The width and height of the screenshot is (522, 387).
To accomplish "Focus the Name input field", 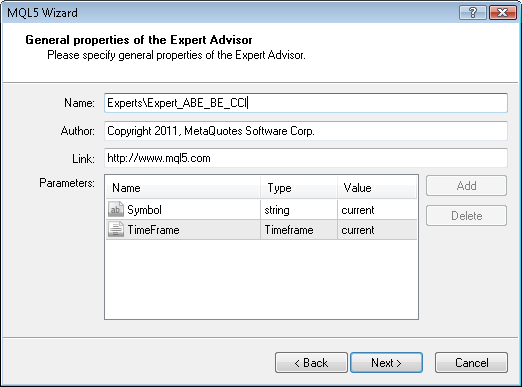I will click(x=306, y=103).
